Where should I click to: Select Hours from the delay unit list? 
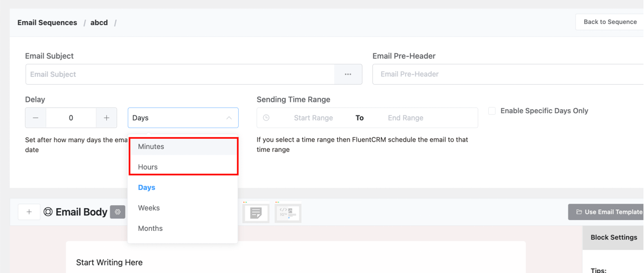(x=183, y=167)
